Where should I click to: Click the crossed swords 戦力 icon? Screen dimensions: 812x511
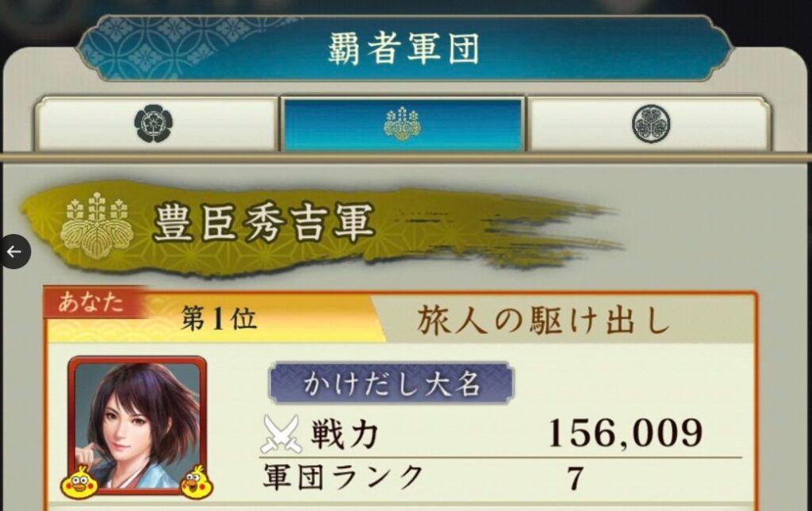pos(282,434)
